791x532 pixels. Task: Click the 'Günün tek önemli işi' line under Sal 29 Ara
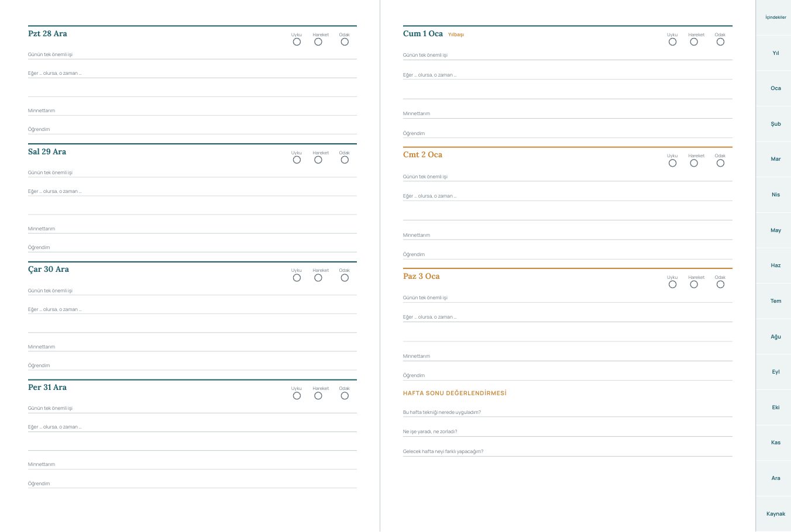(192, 172)
